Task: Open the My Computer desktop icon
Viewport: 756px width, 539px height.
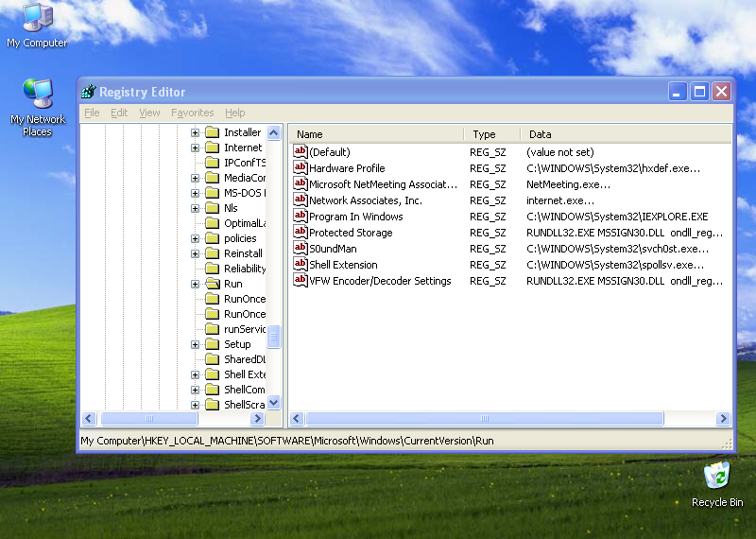Action: [37, 26]
